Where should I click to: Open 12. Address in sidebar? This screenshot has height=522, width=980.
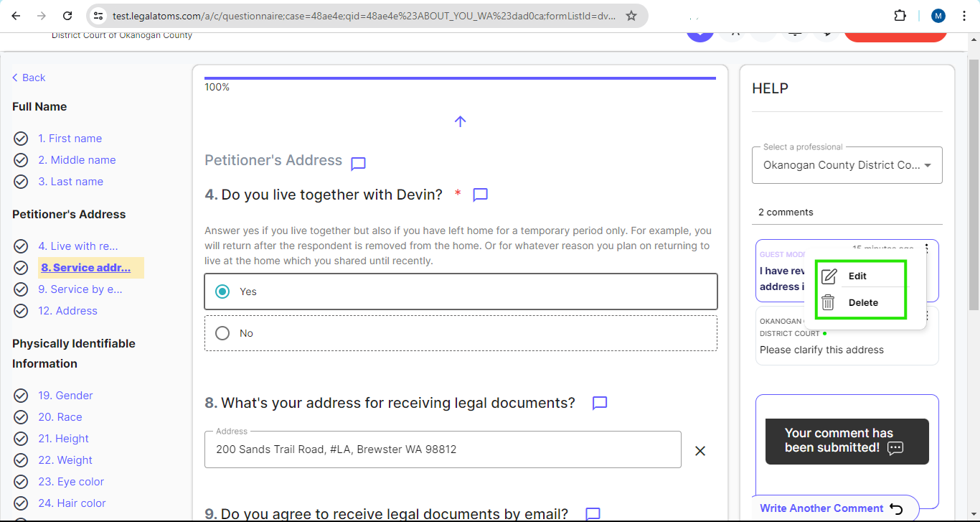click(x=68, y=311)
